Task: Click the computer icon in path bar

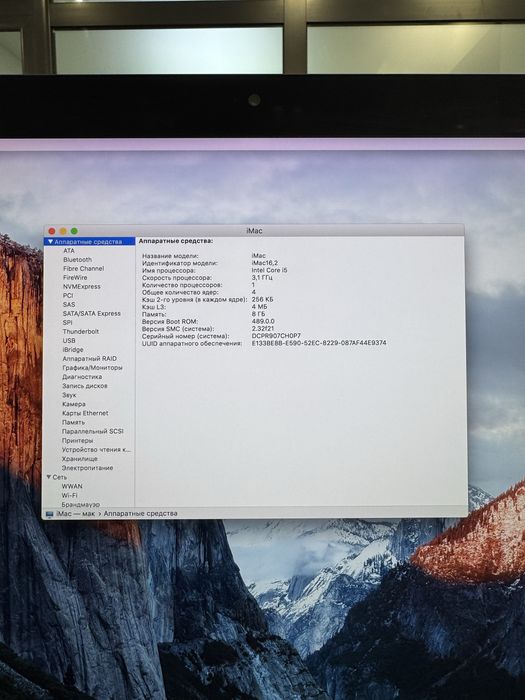Action: pyautogui.click(x=49, y=514)
